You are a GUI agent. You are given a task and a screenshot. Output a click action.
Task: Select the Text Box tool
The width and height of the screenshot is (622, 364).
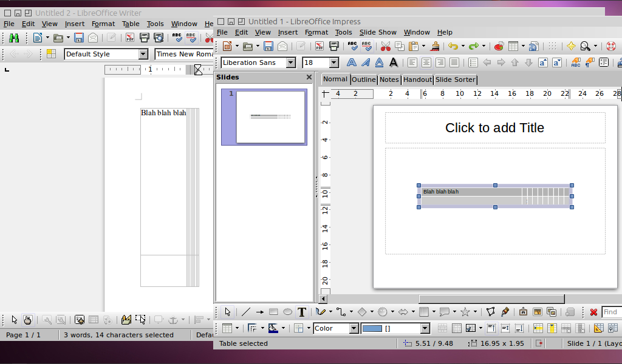302,312
